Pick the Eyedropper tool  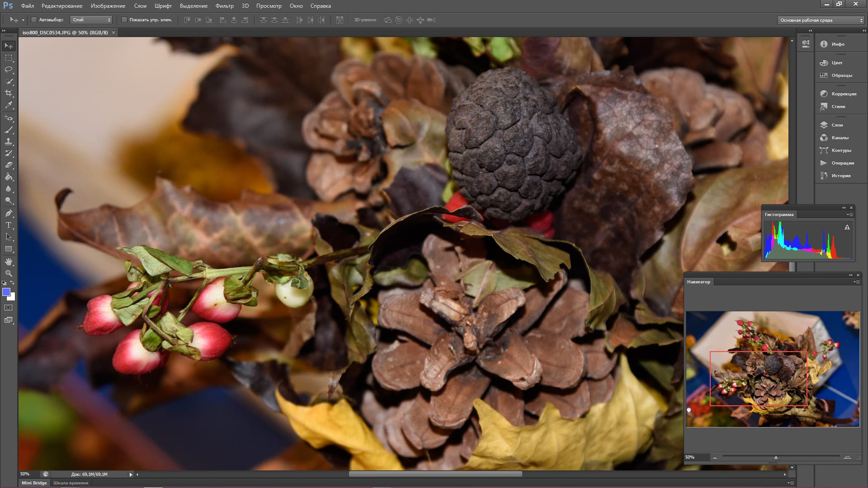tap(9, 105)
